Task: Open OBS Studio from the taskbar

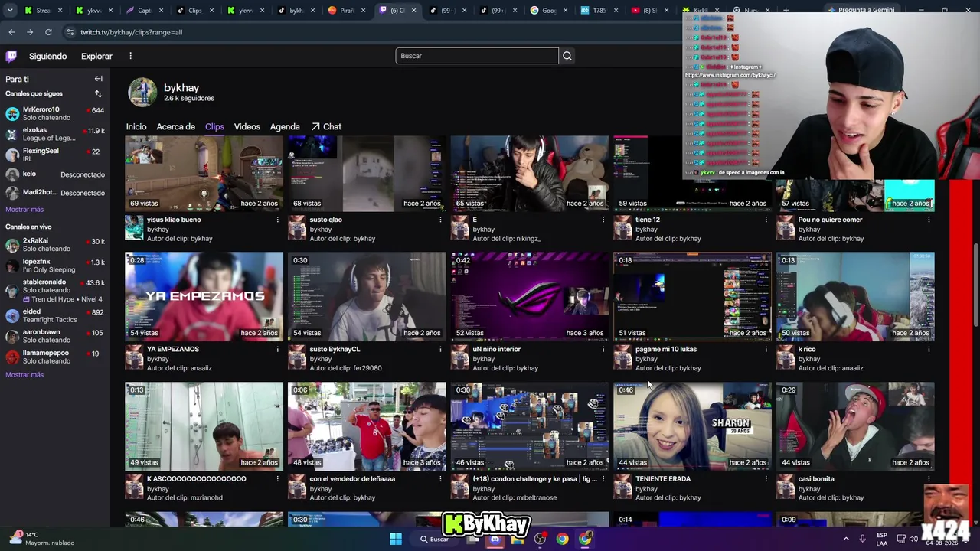Action: click(540, 539)
